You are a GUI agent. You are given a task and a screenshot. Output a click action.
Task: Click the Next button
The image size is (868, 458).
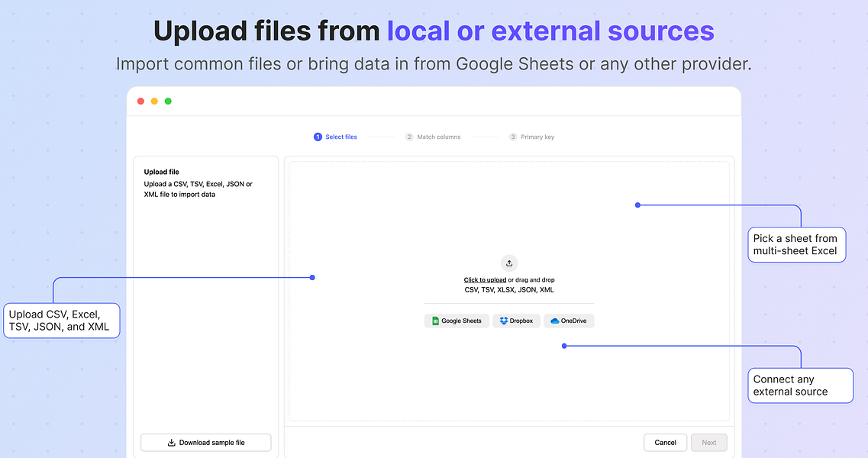709,443
